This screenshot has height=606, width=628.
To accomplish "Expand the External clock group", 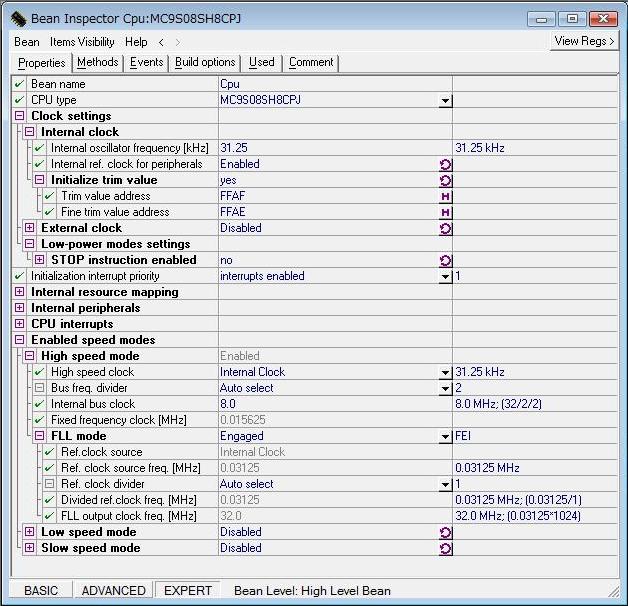I will (29, 228).
